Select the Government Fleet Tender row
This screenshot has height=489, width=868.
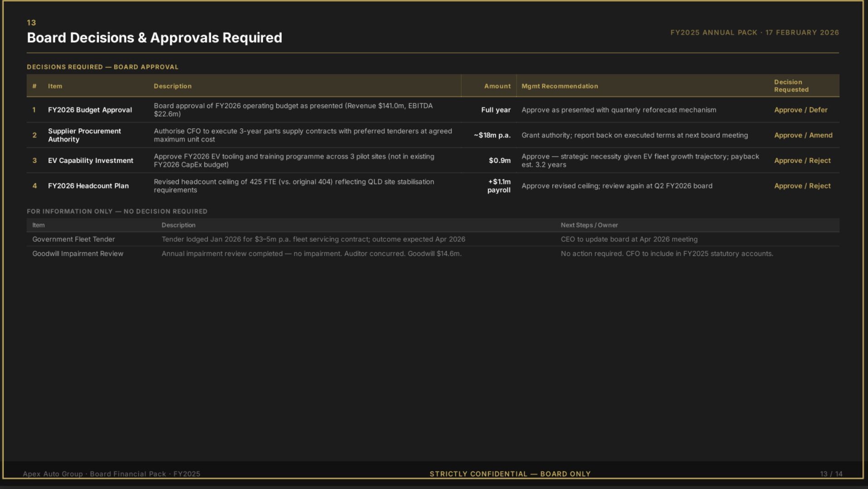(x=433, y=239)
